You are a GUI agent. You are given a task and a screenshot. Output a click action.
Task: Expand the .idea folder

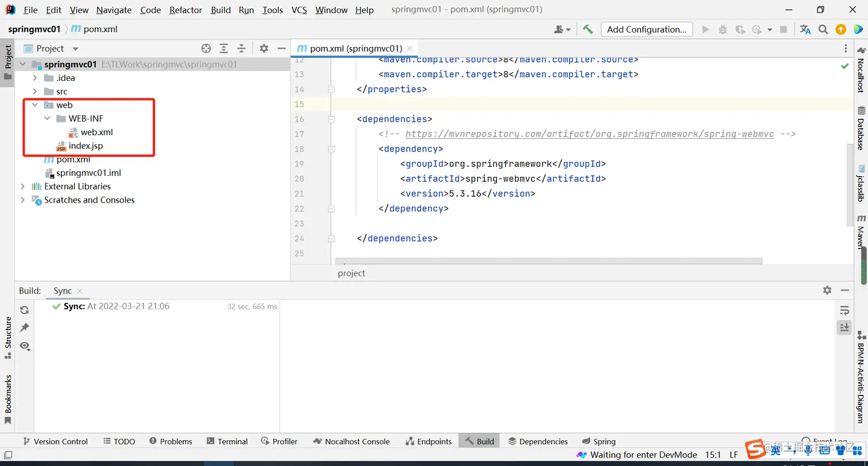tap(35, 78)
